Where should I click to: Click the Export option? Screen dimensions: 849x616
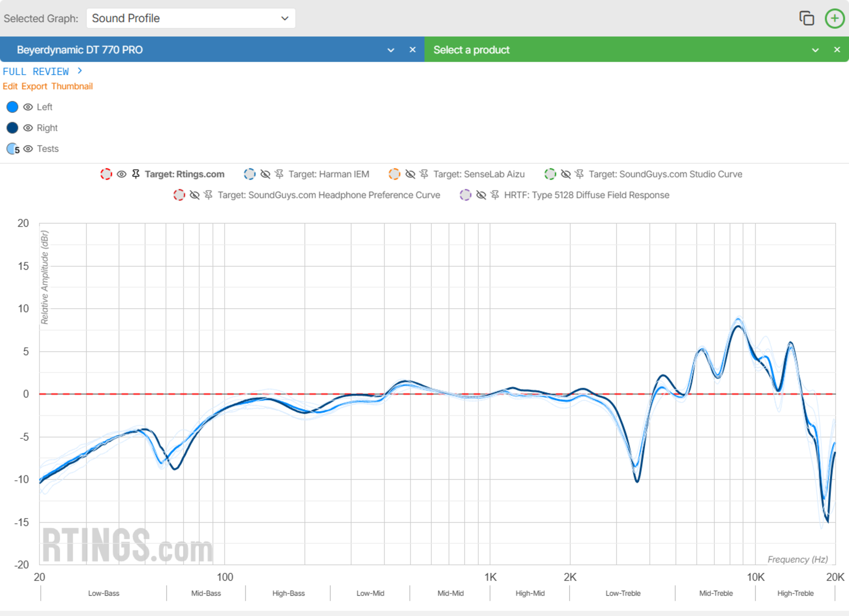click(x=34, y=86)
